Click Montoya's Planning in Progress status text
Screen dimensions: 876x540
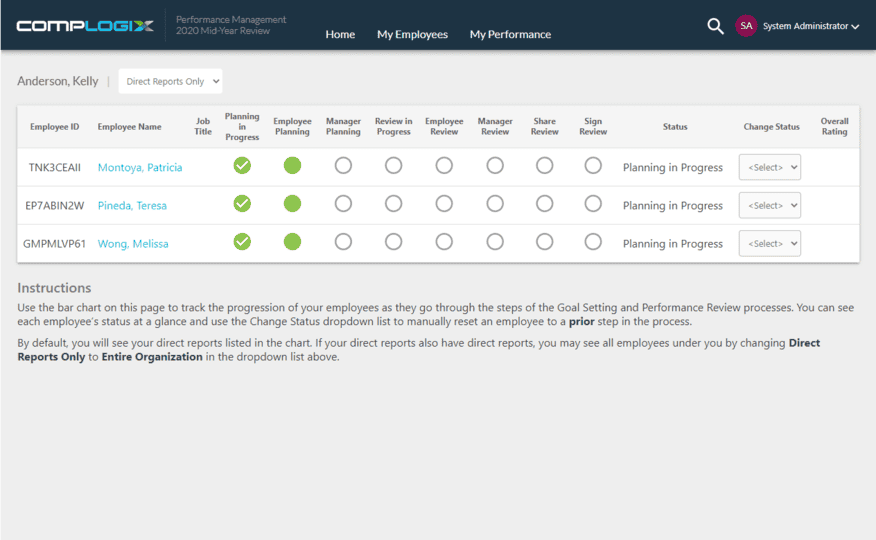[673, 168]
